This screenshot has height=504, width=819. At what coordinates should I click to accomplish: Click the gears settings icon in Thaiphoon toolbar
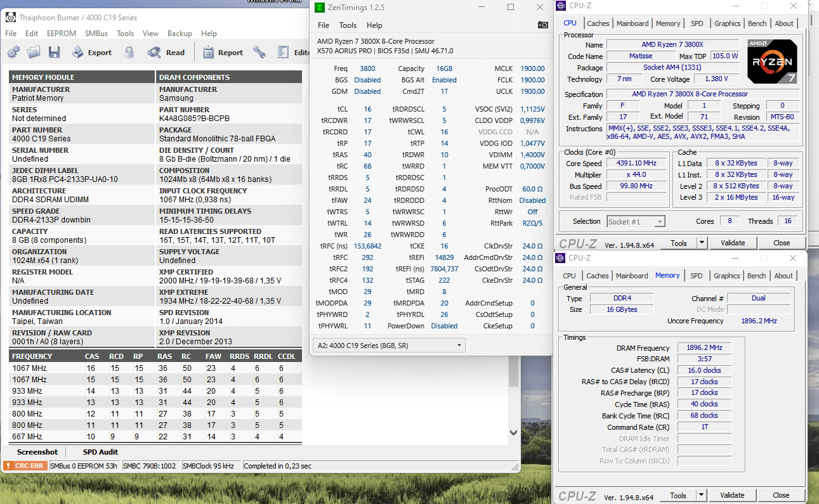[x=13, y=53]
